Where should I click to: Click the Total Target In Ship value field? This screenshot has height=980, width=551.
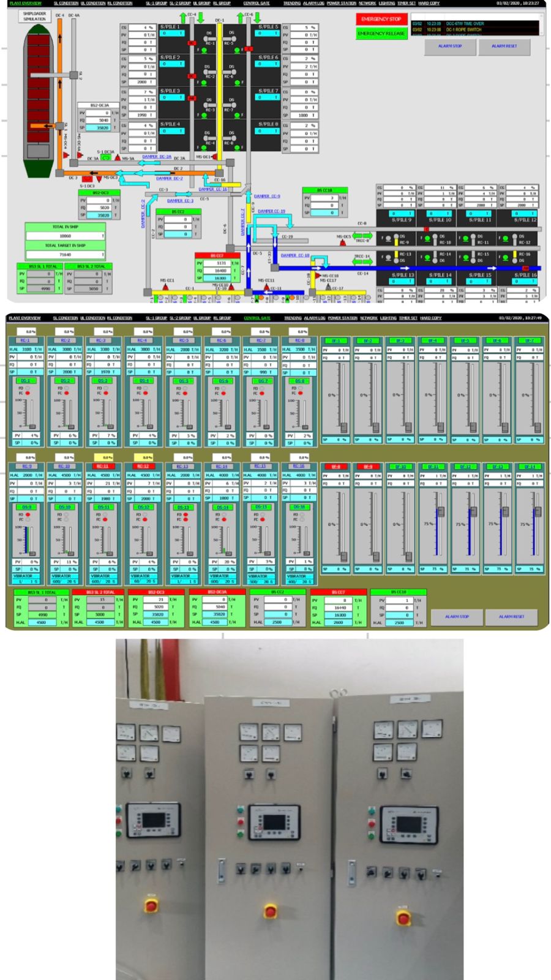coord(65,254)
